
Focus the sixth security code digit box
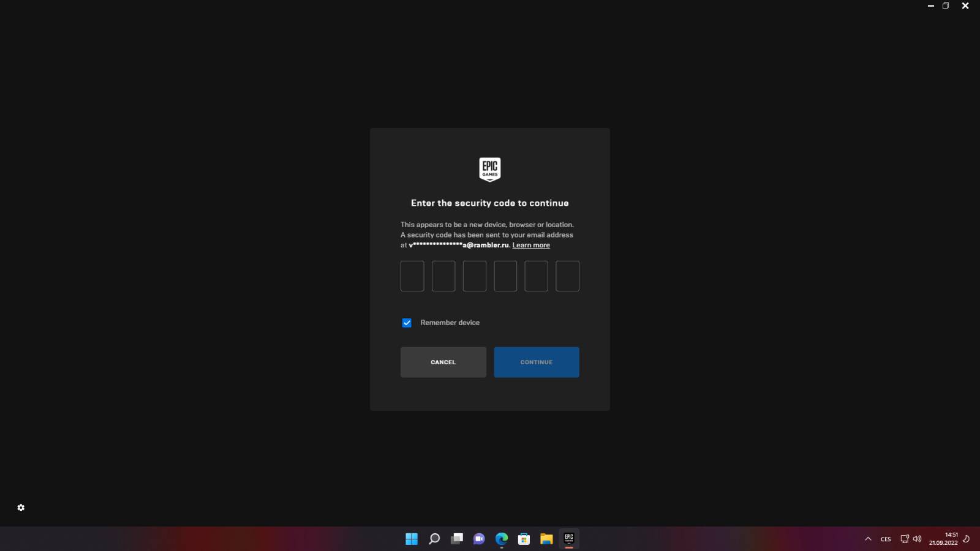[x=568, y=276]
